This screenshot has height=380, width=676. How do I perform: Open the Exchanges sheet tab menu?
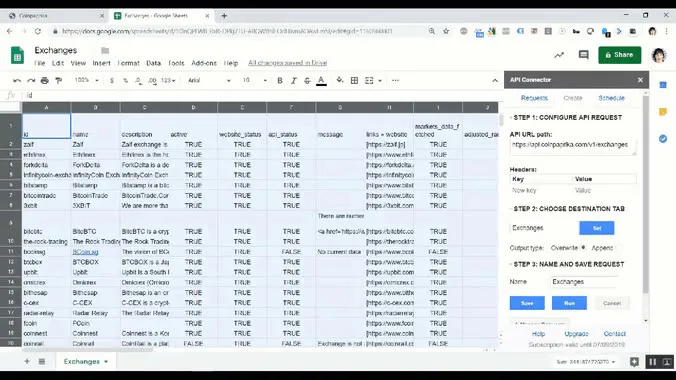[106, 361]
